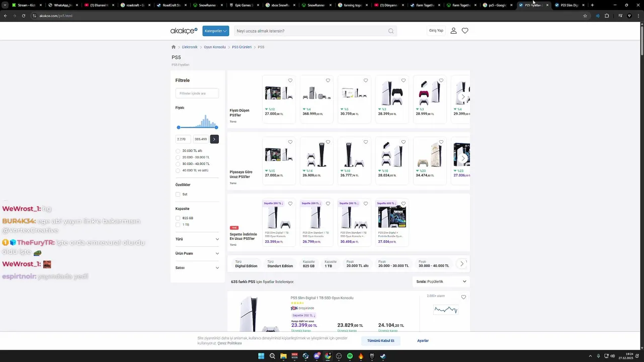Image resolution: width=644 pixels, height=362 pixels.
Task: Open Windows Start menu
Action: point(261,356)
